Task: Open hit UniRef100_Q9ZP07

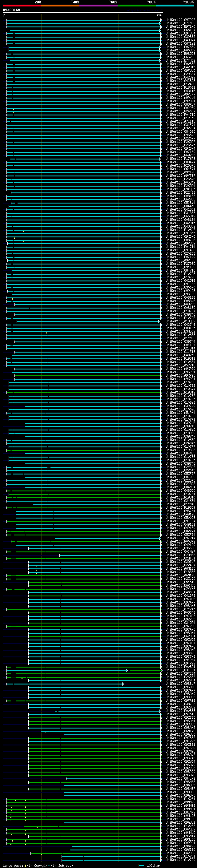Action: pyautogui.click(x=180, y=20)
